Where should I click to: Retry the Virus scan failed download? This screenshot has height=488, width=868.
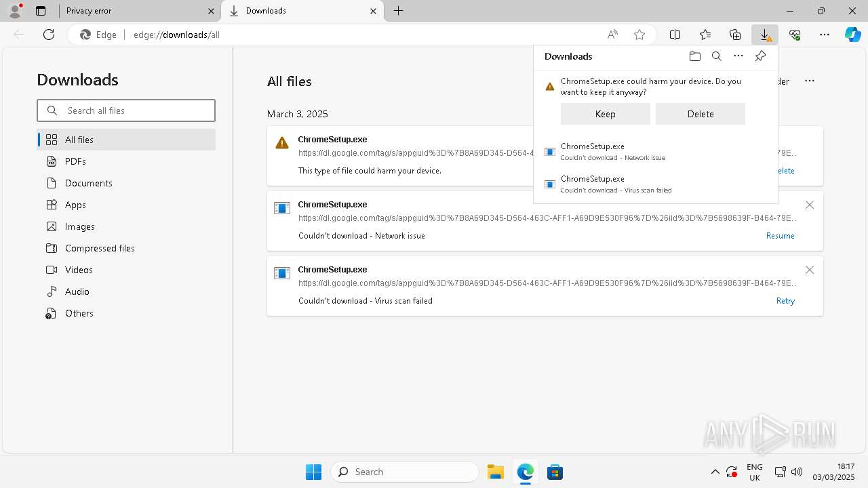(x=785, y=301)
